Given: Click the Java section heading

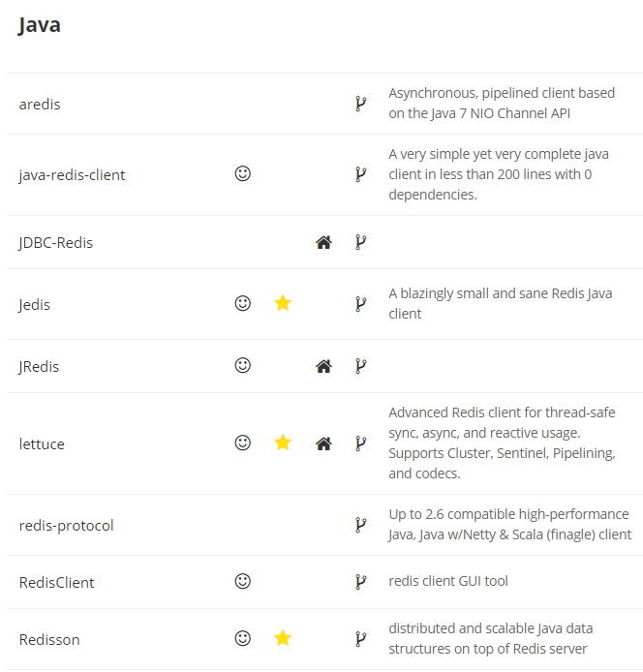Looking at the screenshot, I should click(x=40, y=25).
